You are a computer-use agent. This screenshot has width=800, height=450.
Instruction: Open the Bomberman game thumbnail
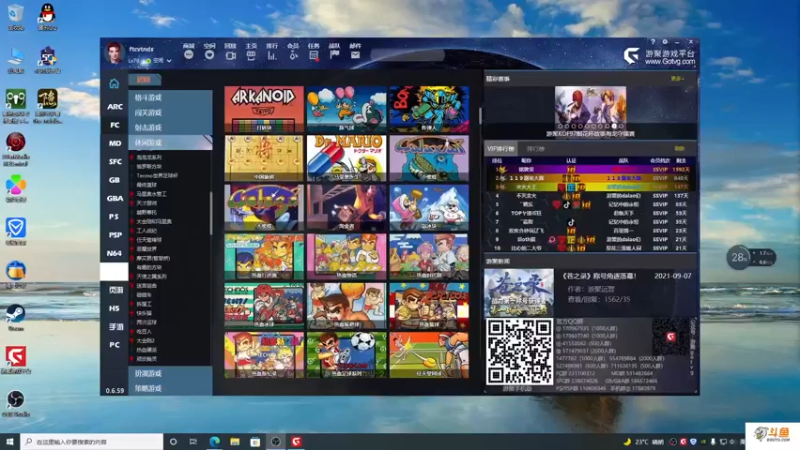pyautogui.click(x=429, y=109)
